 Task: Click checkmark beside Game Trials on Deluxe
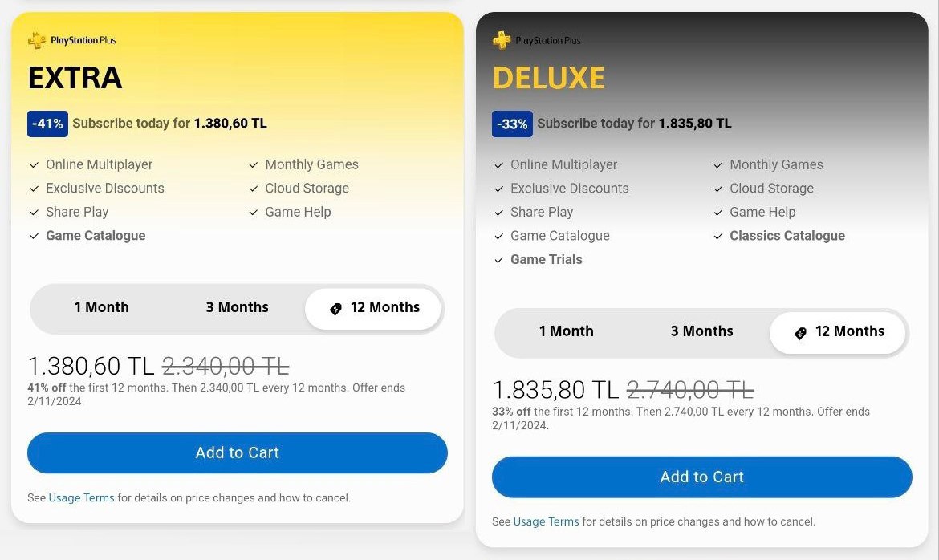499,260
